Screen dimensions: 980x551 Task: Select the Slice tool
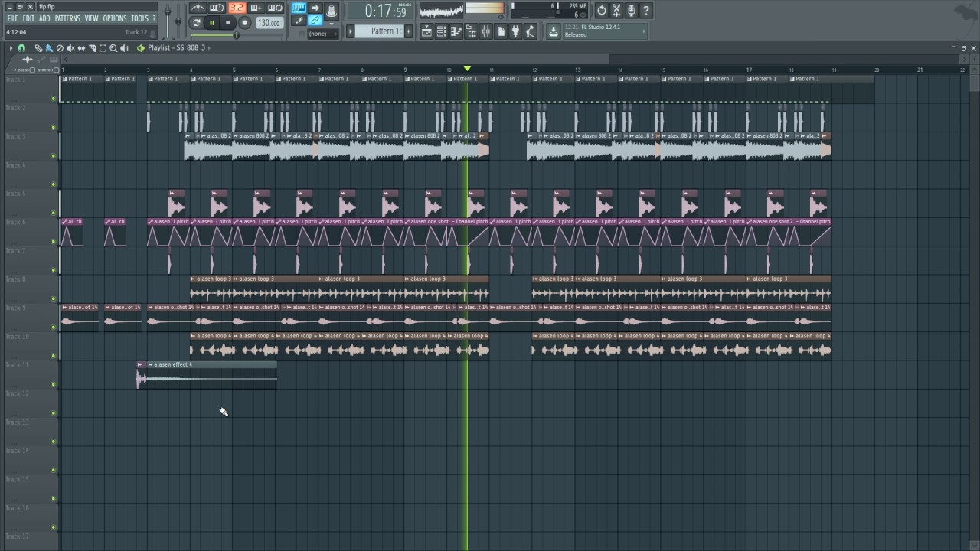click(x=92, y=47)
